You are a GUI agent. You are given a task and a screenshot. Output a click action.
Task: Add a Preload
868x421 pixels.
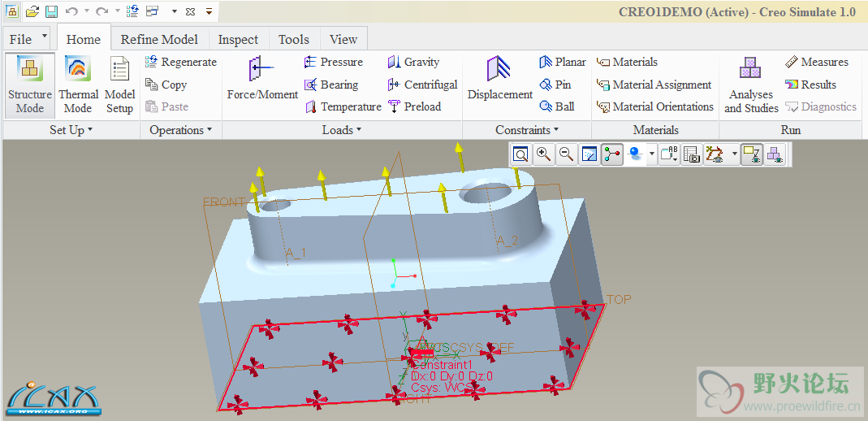click(x=414, y=106)
